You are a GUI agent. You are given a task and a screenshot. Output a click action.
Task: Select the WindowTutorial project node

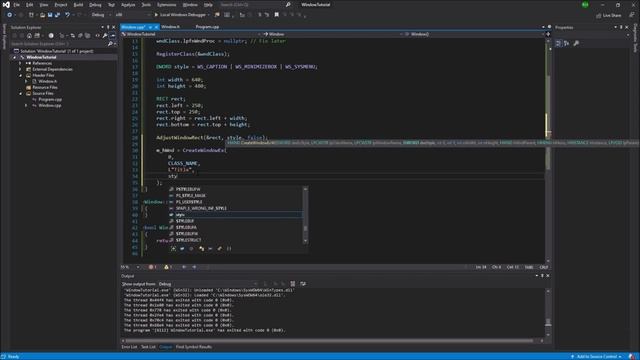(41, 57)
